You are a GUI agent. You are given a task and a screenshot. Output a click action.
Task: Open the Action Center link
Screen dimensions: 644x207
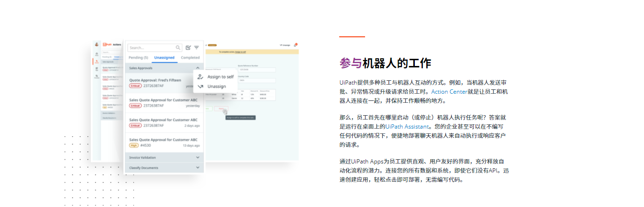pos(448,92)
